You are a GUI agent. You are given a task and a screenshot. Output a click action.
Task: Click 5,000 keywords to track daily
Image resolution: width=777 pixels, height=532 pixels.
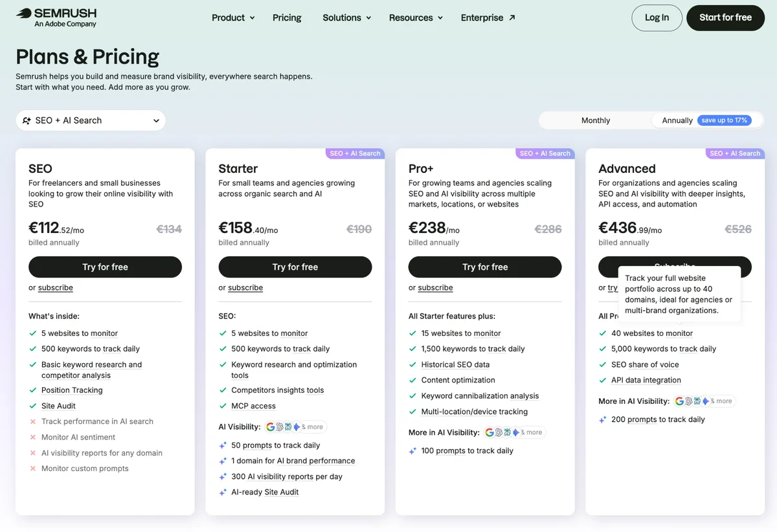tap(664, 349)
